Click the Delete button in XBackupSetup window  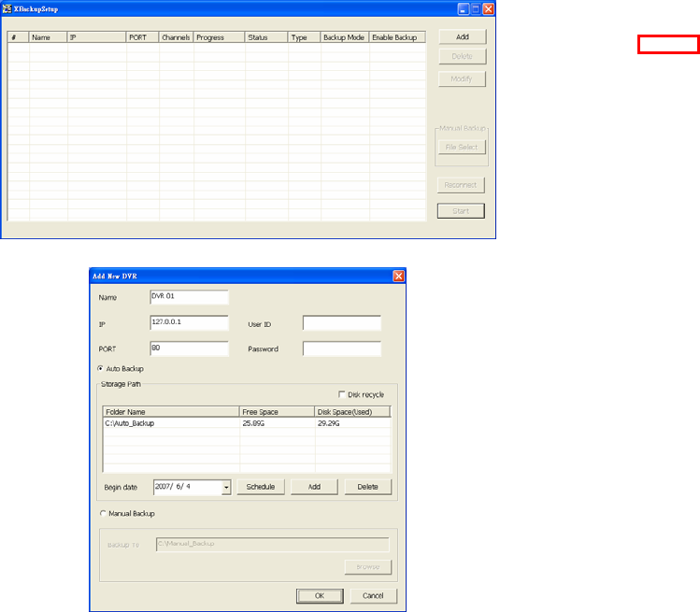[463, 57]
